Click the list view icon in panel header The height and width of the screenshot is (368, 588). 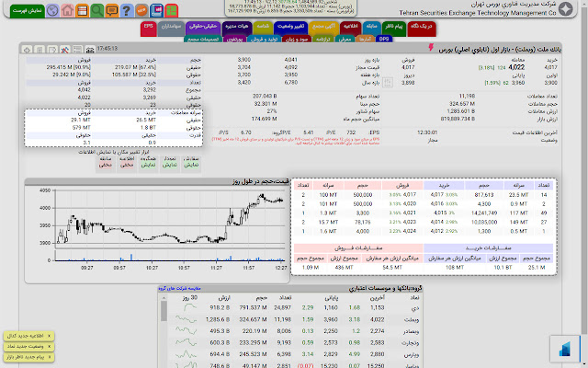click(77, 50)
